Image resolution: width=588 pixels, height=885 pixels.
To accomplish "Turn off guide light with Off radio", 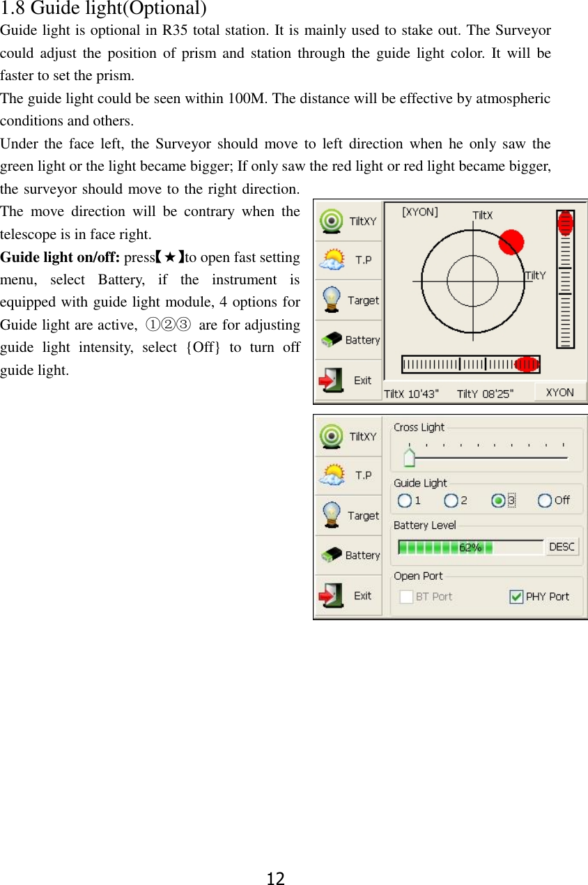I will pyautogui.click(x=545, y=500).
